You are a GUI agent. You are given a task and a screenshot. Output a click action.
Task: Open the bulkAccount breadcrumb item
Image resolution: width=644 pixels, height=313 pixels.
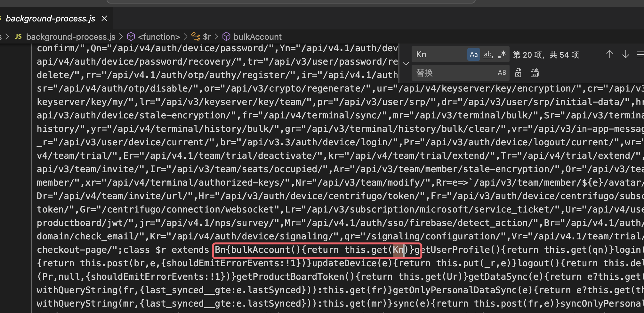(x=257, y=36)
